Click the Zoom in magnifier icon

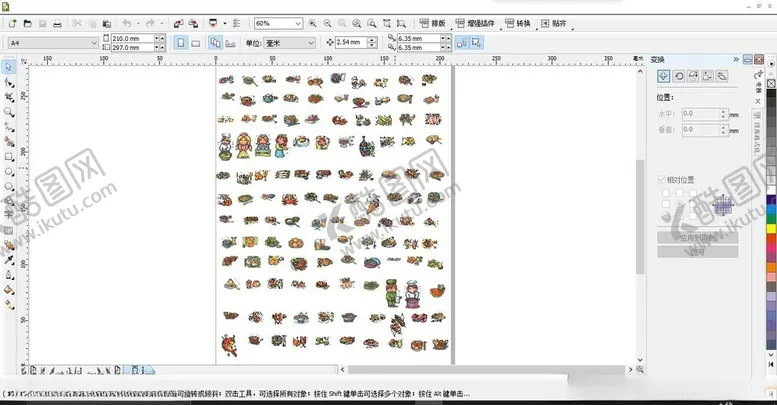pyautogui.click(x=312, y=23)
